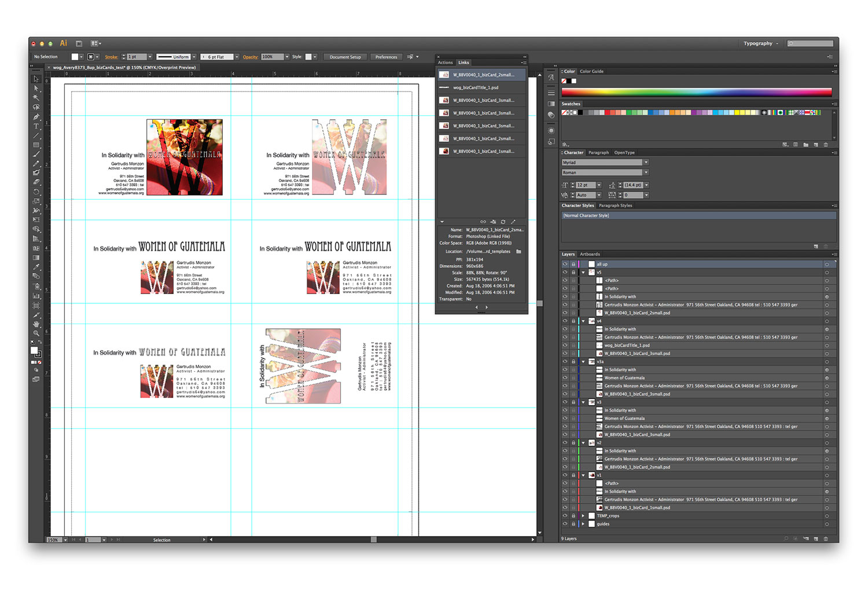Click the 12 pt font size field
Viewport: 868px width, 591px height.
586,185
